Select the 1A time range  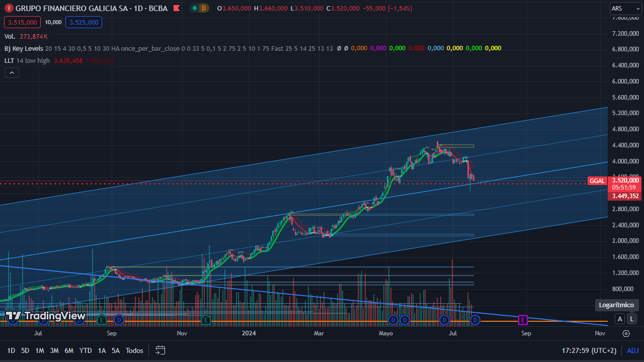tap(102, 350)
